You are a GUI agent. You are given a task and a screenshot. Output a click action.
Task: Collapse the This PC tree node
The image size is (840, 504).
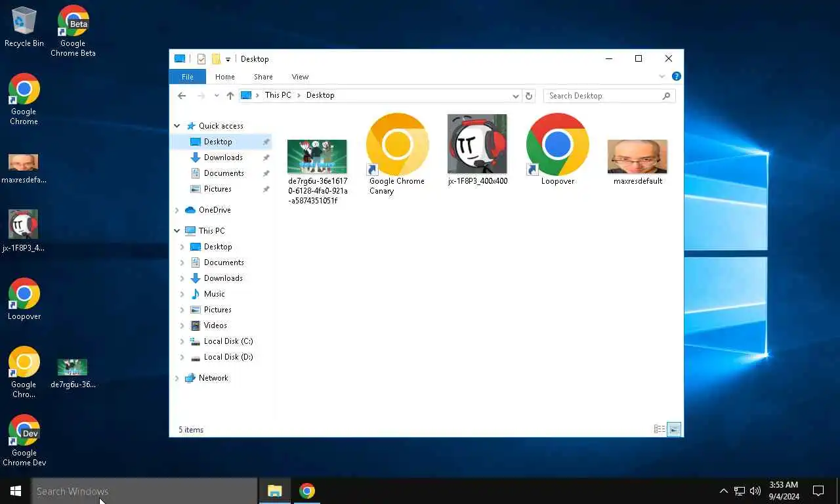177,231
